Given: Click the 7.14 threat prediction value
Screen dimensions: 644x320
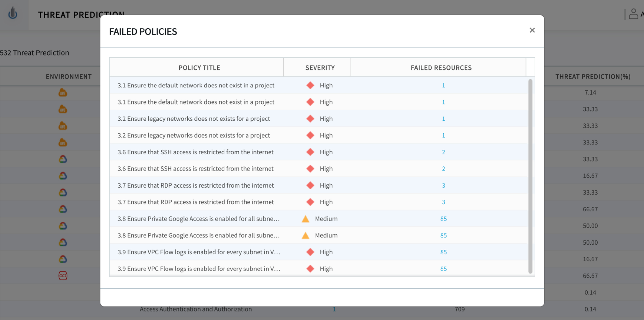Looking at the screenshot, I should click(590, 93).
